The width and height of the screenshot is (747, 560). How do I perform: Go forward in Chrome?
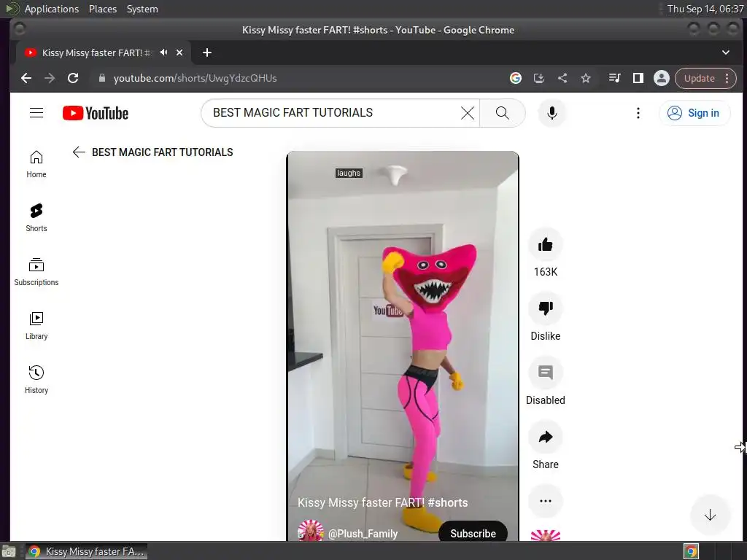pos(50,78)
